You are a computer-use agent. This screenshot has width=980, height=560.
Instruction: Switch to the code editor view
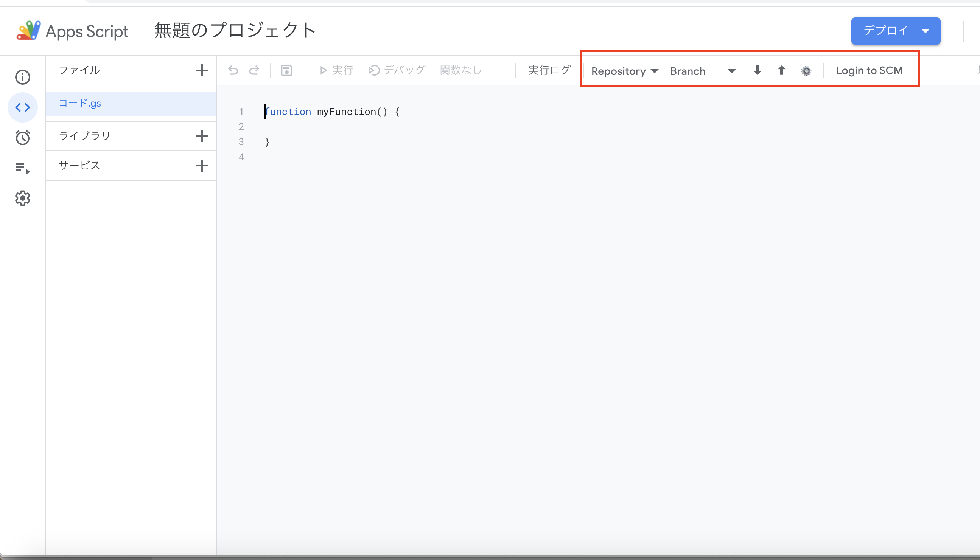[22, 107]
